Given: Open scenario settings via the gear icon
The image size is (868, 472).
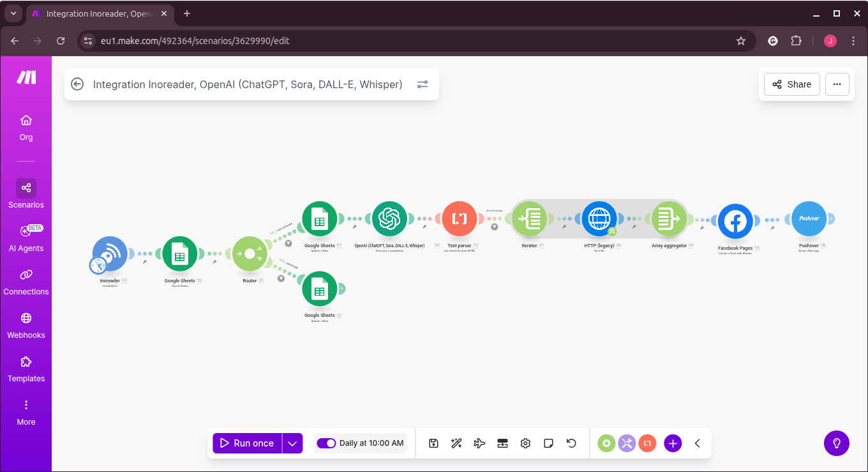Looking at the screenshot, I should coord(525,443).
